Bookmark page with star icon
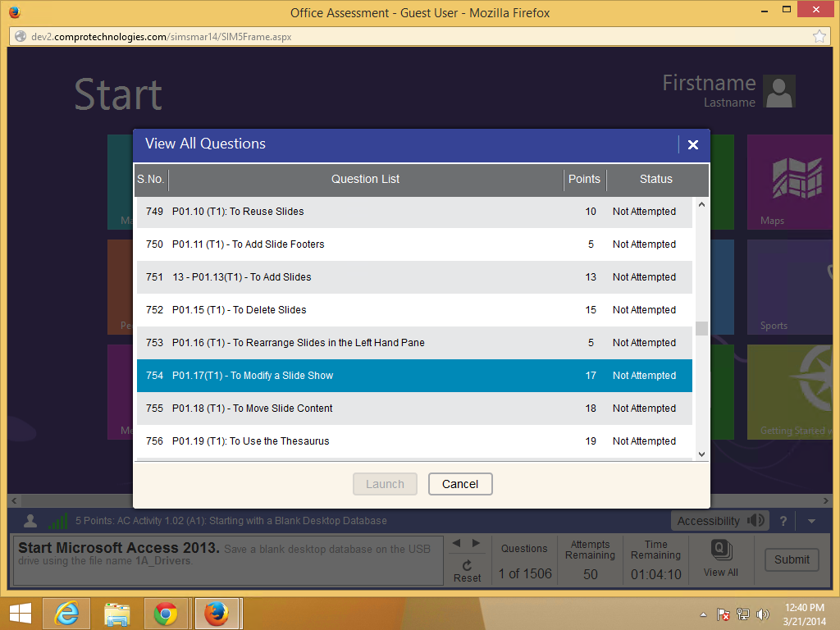The height and width of the screenshot is (630, 840). pos(819,36)
